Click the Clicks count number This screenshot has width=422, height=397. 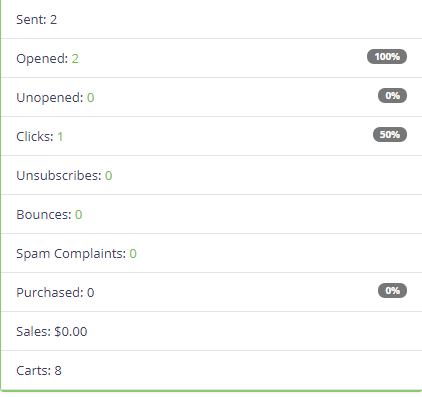point(60,137)
